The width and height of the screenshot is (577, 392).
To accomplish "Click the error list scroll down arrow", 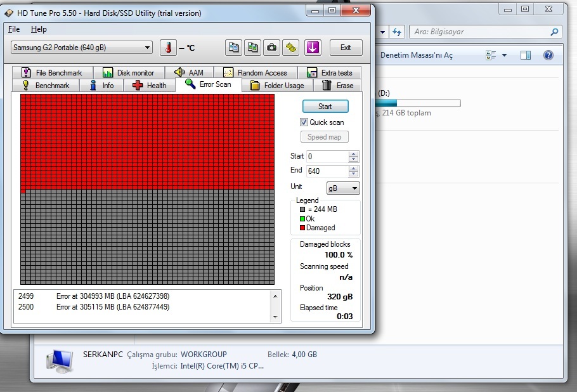I will point(275,317).
